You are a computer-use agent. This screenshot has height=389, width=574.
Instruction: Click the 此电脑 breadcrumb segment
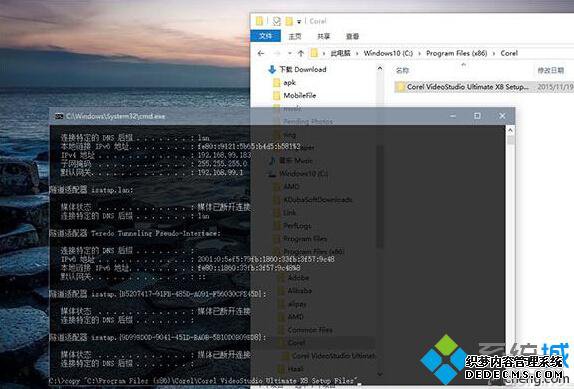(x=340, y=53)
